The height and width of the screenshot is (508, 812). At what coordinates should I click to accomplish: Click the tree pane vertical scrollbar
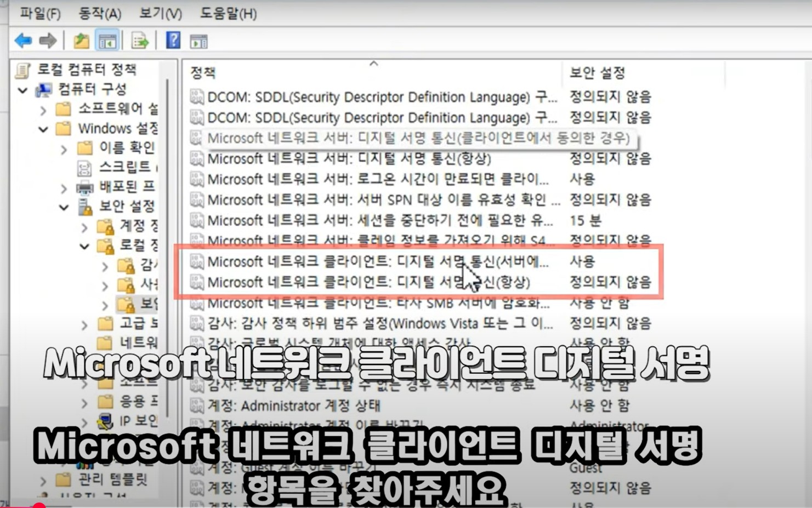[168, 247]
